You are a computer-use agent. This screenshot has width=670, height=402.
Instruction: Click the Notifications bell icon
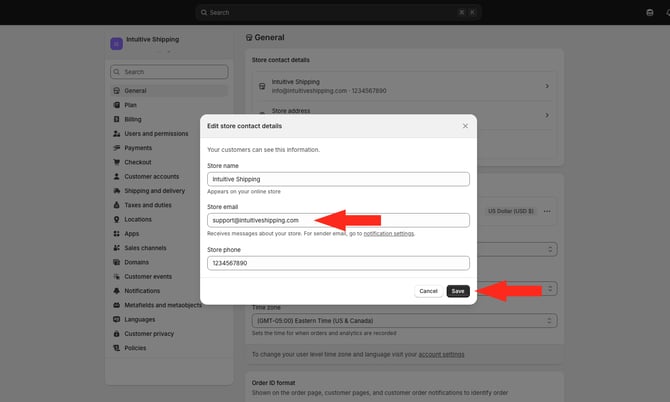[117, 291]
